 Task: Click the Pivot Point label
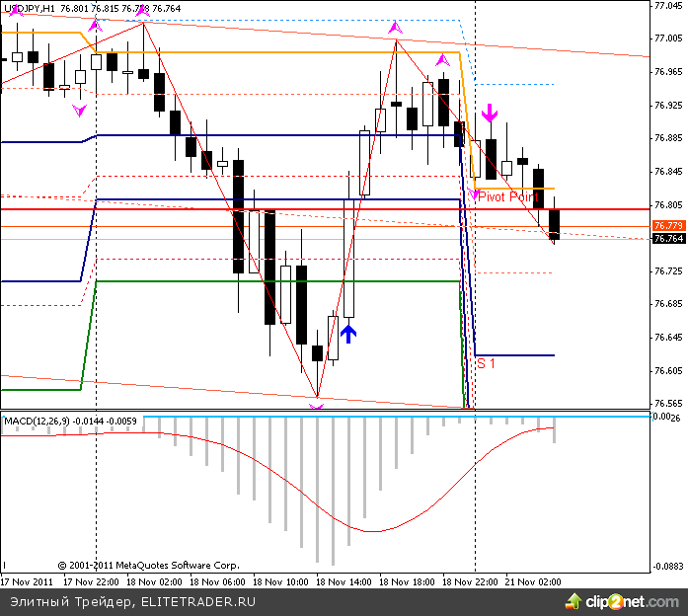tap(506, 197)
